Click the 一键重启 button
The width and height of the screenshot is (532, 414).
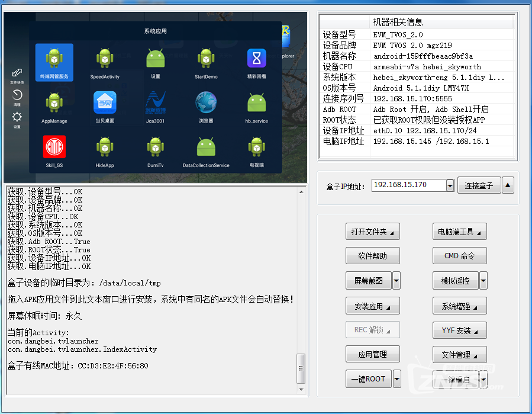455,380
